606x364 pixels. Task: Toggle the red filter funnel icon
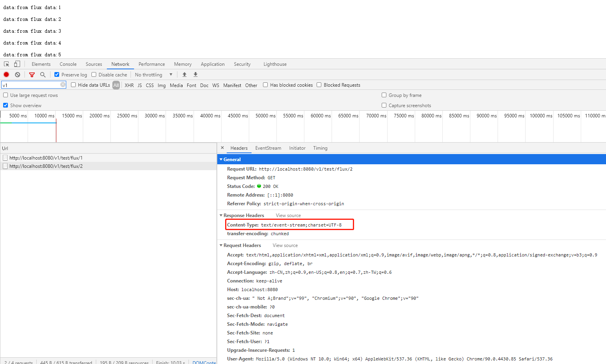pos(32,74)
